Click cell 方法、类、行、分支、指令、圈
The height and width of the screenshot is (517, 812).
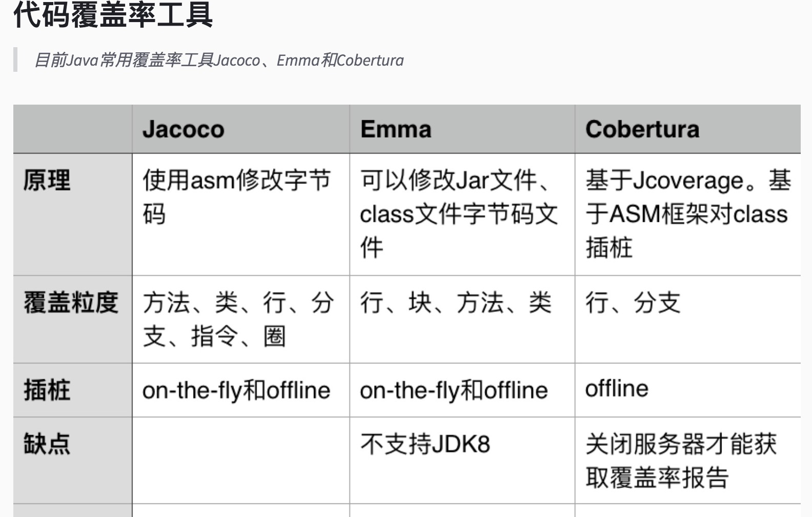(x=241, y=320)
